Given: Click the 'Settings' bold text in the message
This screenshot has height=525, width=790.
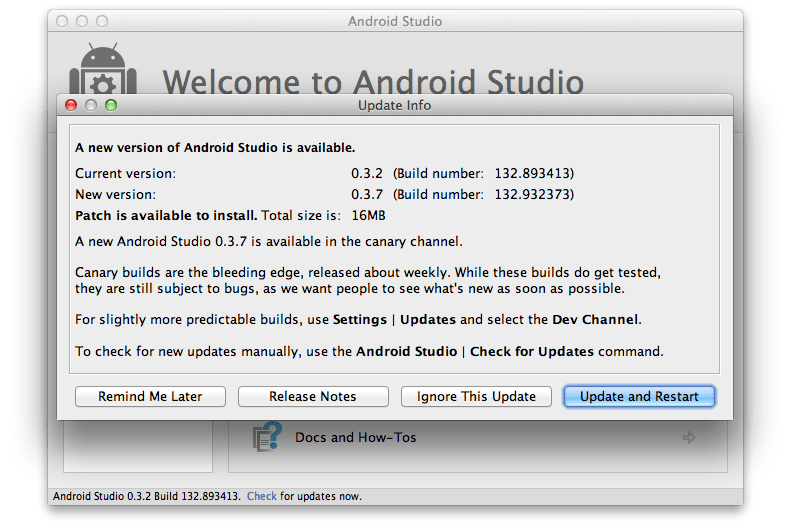Looking at the screenshot, I should [x=360, y=320].
